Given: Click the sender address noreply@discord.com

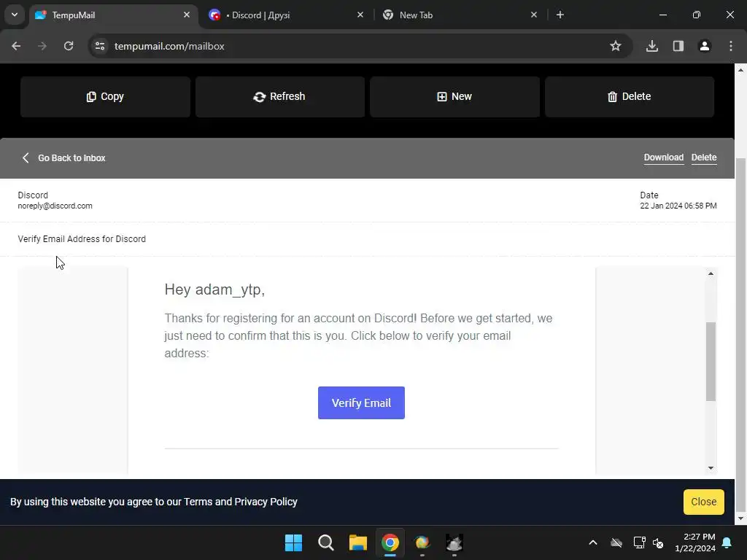Looking at the screenshot, I should (x=55, y=206).
